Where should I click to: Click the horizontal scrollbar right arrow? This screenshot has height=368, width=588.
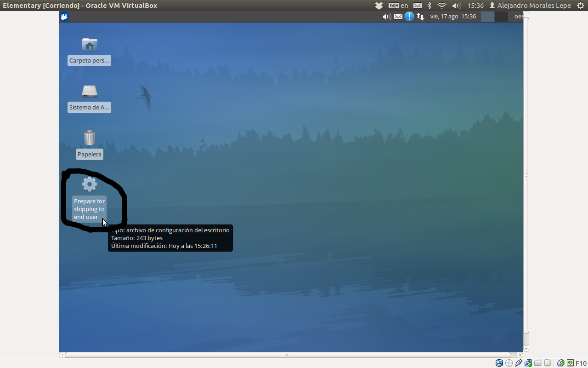tap(520, 355)
